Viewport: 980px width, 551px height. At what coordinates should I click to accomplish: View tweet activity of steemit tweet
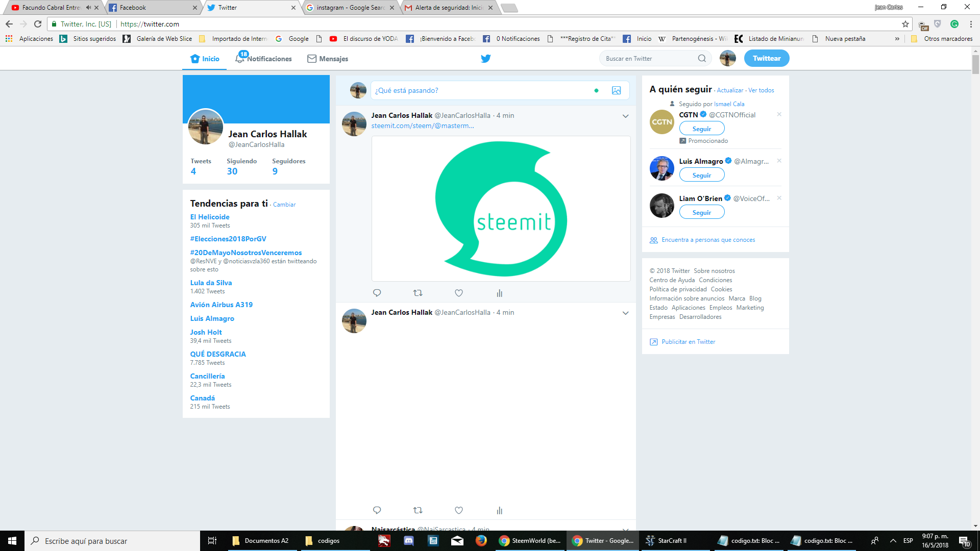click(499, 293)
